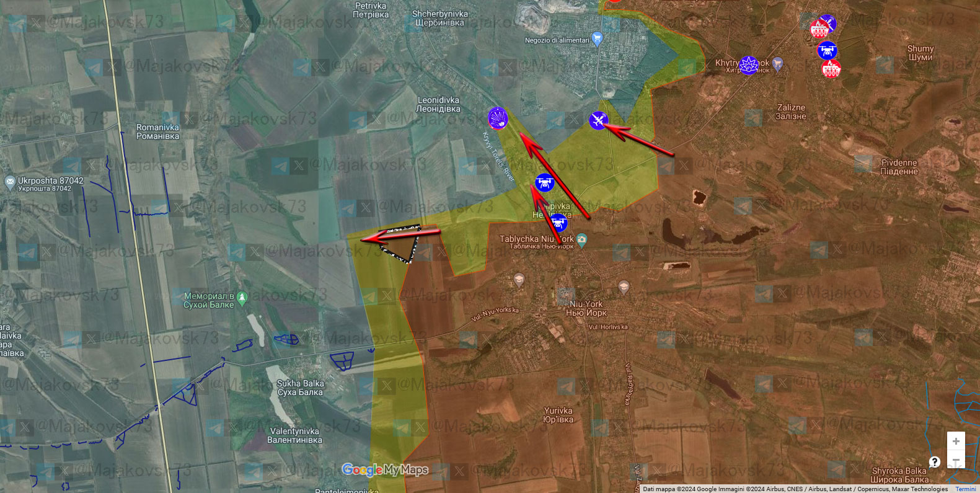Image resolution: width=980 pixels, height=493 pixels.
Task: Select the shopping cart pin at Khytry
Action: pos(778,63)
